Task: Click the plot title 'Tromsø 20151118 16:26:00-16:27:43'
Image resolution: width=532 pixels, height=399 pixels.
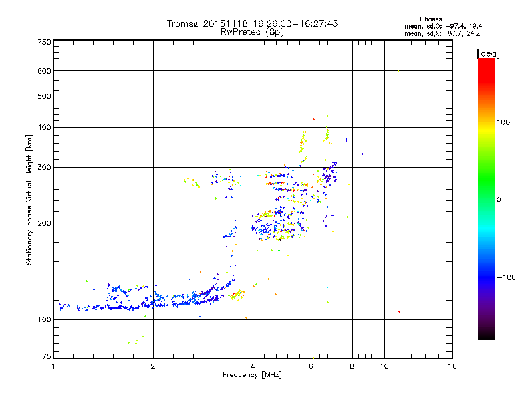Action: point(252,23)
